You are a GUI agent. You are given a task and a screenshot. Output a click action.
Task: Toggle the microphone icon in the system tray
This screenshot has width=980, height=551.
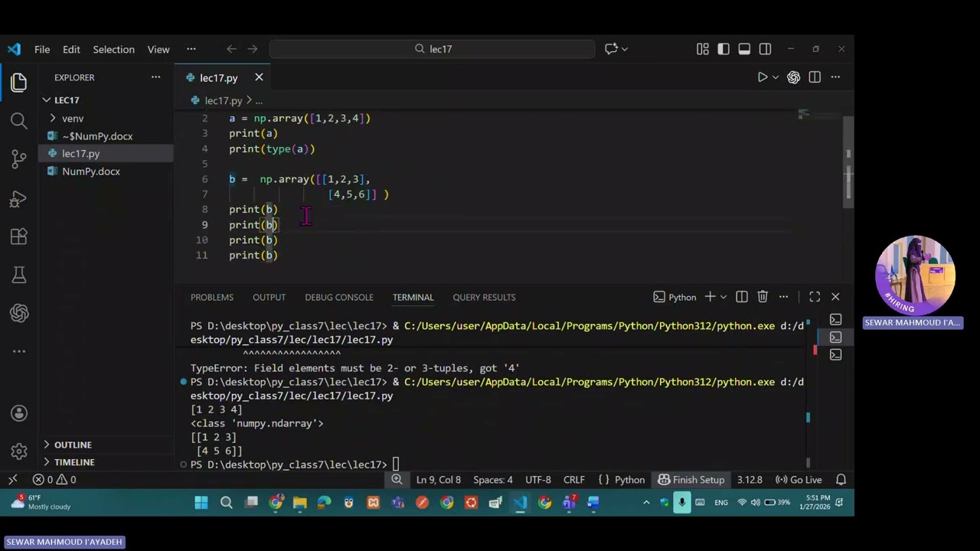[681, 503]
